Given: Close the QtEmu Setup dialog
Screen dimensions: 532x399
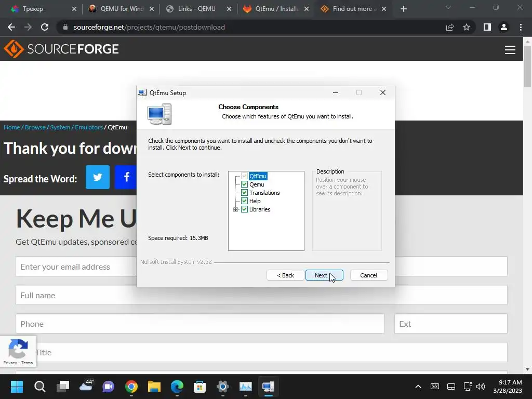Looking at the screenshot, I should click(x=383, y=92).
